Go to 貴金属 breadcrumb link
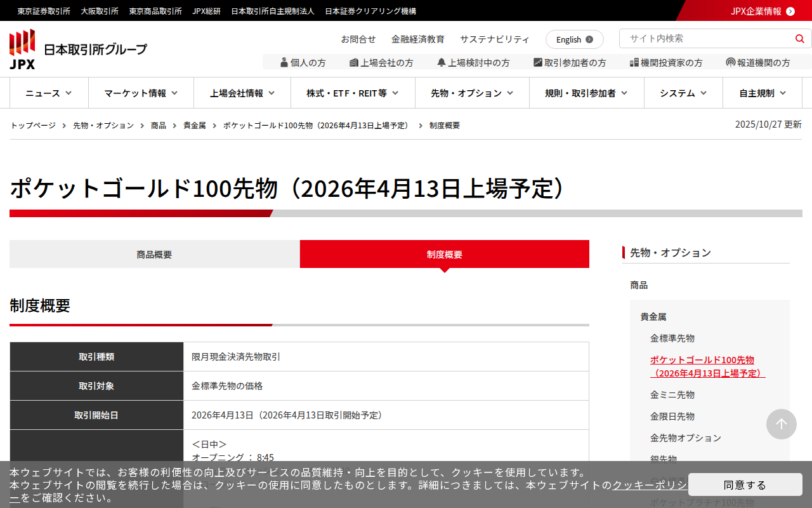The image size is (812, 508). pos(195,125)
